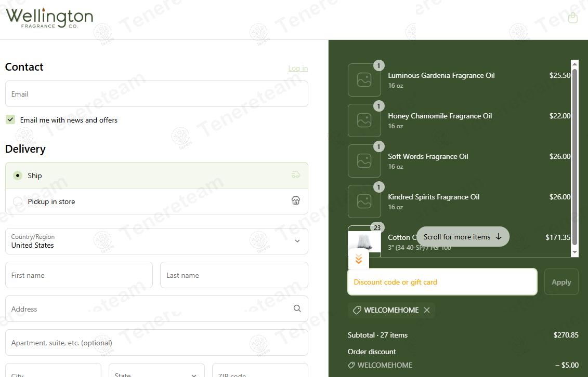The width and height of the screenshot is (588, 377).
Task: Click Honey Chamomile Fragrance Oil text
Action: [x=440, y=116]
